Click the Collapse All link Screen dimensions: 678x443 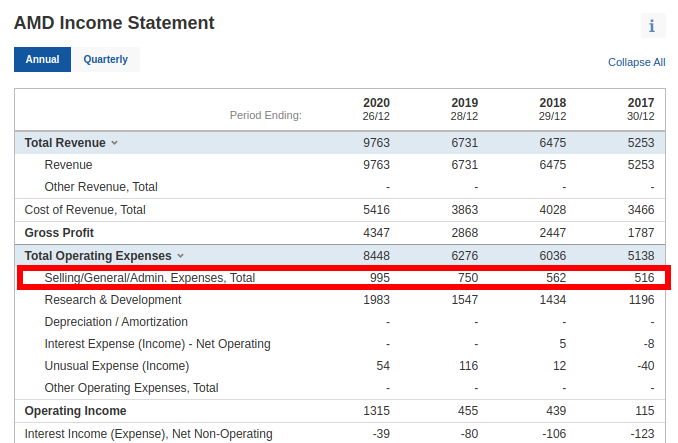(636, 62)
